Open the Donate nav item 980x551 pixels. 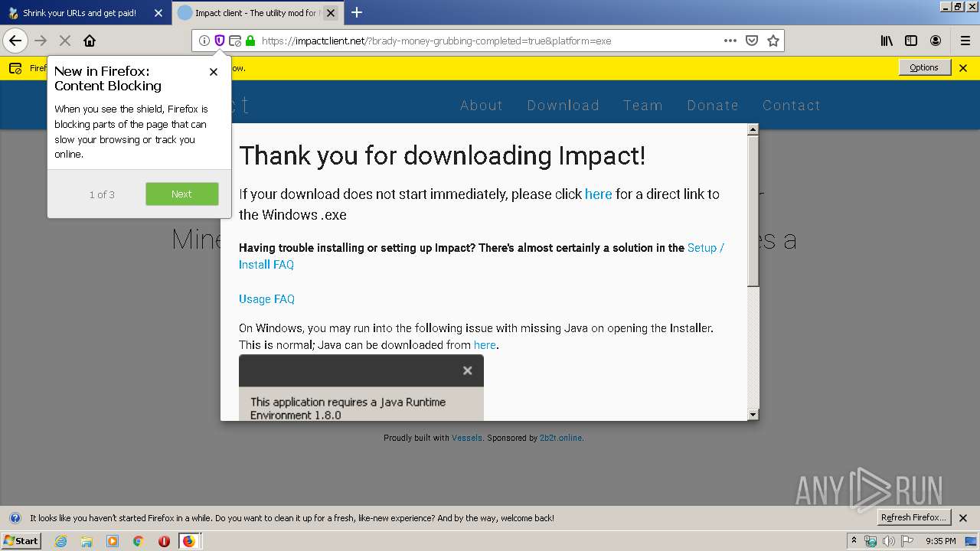tap(713, 106)
